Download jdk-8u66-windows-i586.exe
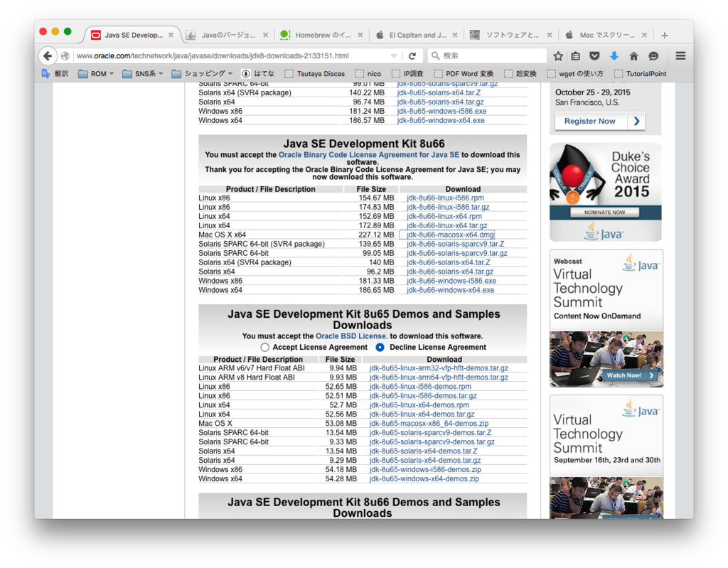Image resolution: width=728 pixels, height=568 pixels. pyautogui.click(x=451, y=281)
